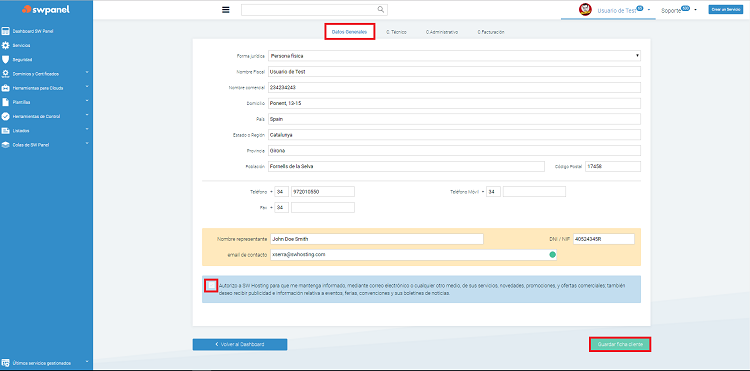Screen dimensions: 750x371
Task: Click the Soporte link in header
Action: [x=671, y=11]
